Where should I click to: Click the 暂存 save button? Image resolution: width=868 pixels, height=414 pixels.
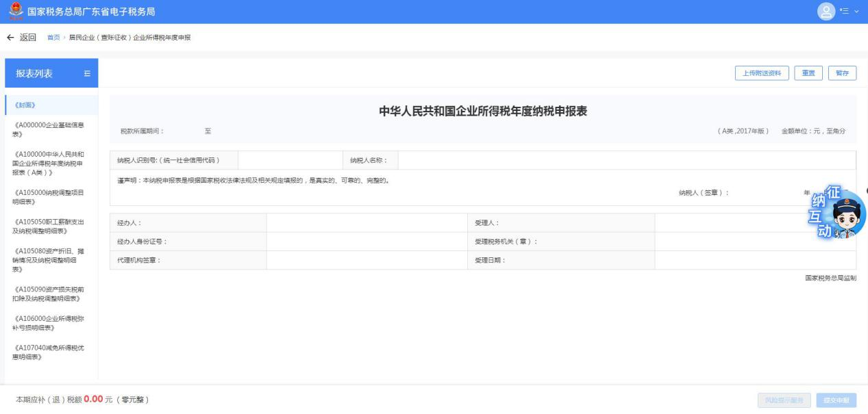click(x=842, y=74)
